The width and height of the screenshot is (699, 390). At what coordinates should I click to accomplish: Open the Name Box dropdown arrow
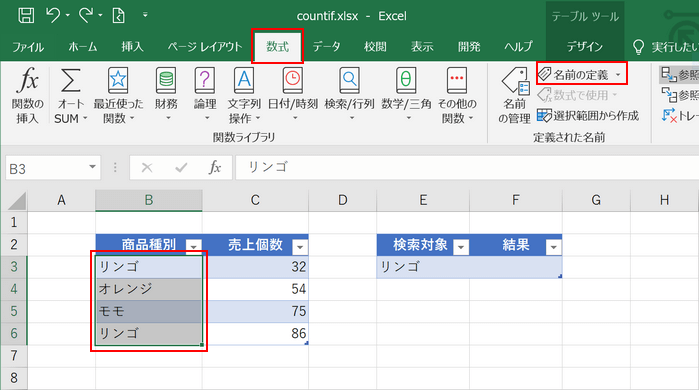tap(92, 167)
